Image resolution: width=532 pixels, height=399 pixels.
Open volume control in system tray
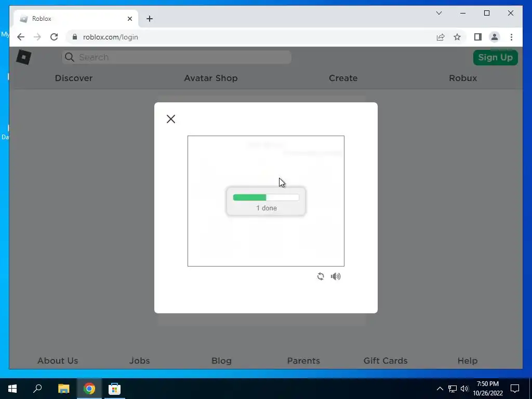click(x=464, y=389)
